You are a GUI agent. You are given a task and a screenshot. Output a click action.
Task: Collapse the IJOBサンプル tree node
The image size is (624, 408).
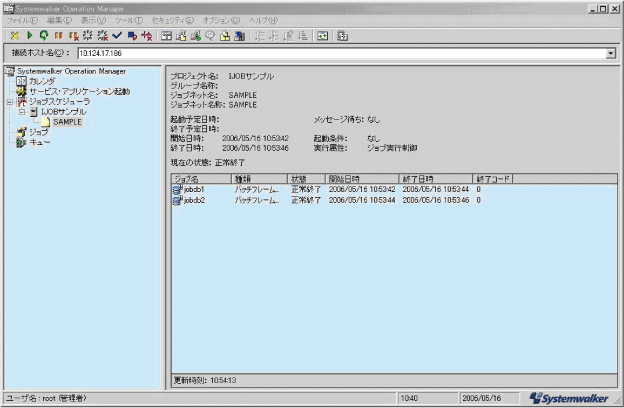[x=22, y=112]
